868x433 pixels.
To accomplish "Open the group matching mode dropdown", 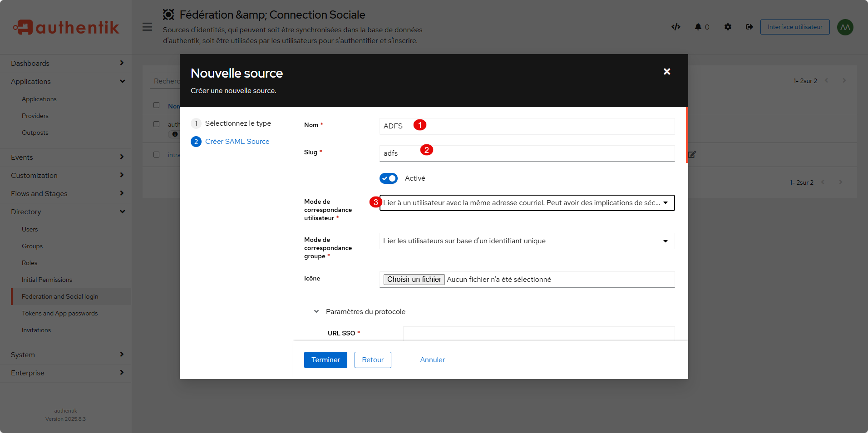I will pos(527,241).
